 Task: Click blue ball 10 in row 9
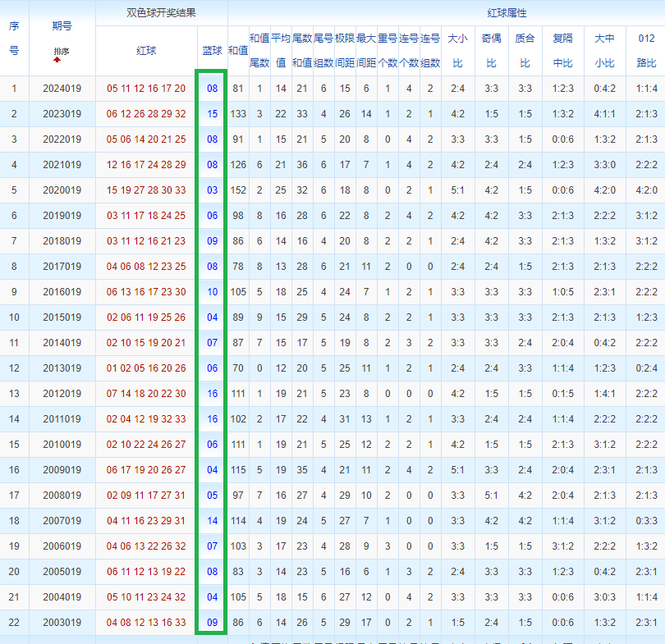[212, 292]
